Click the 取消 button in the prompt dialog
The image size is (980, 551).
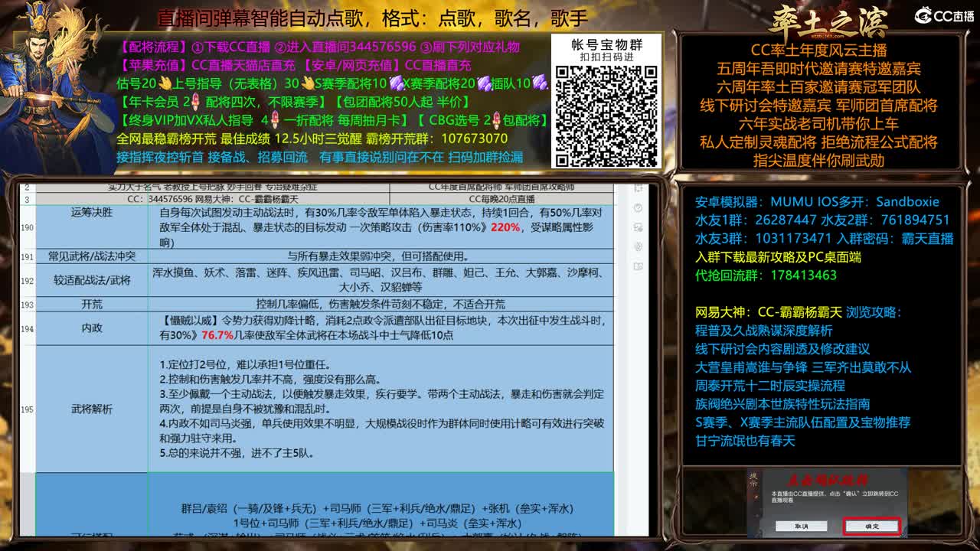(x=801, y=527)
